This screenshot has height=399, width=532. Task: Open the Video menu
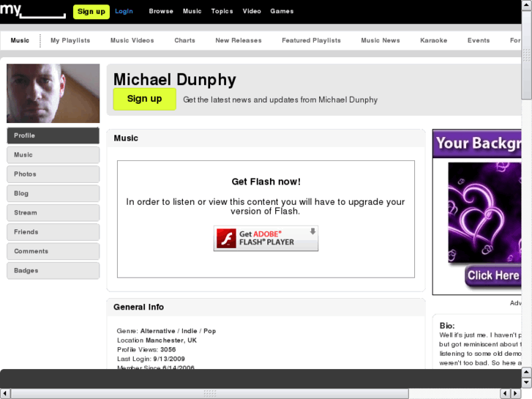click(x=252, y=11)
